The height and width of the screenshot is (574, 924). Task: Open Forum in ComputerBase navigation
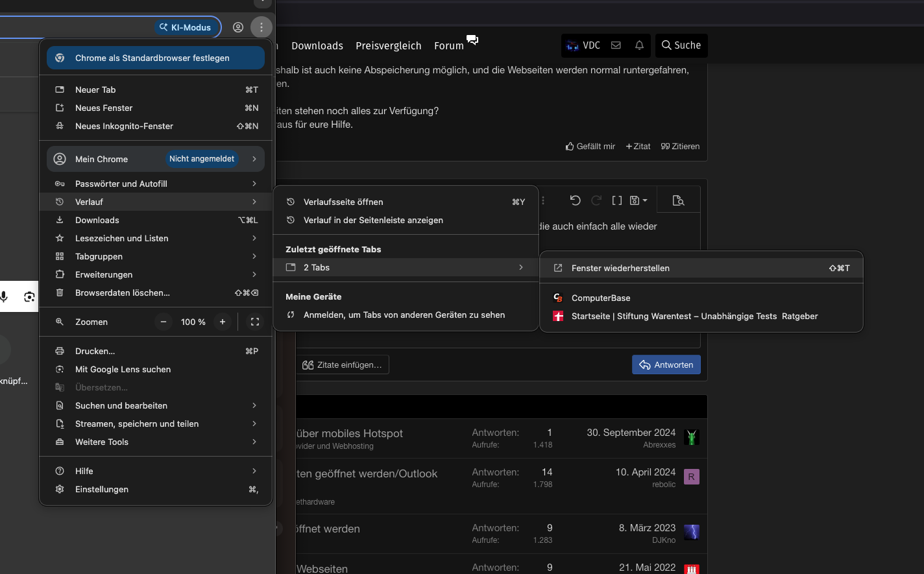pyautogui.click(x=449, y=45)
